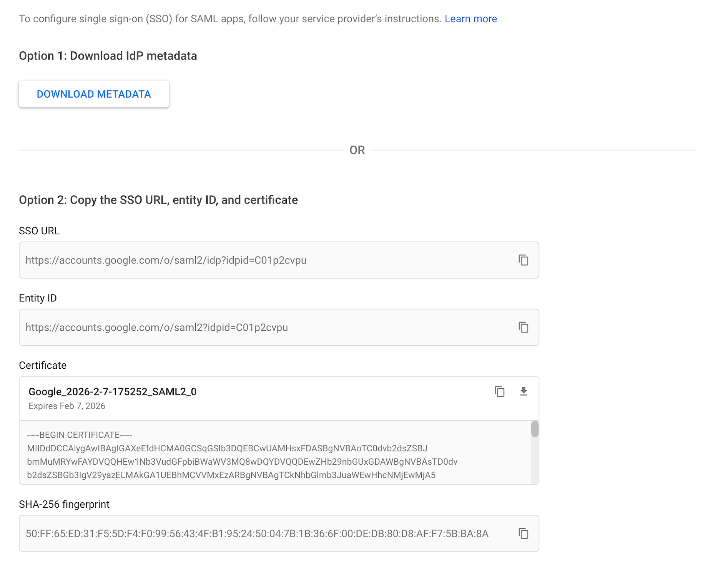Copy the Entity ID to clipboard
728x573 pixels.
[x=523, y=327]
